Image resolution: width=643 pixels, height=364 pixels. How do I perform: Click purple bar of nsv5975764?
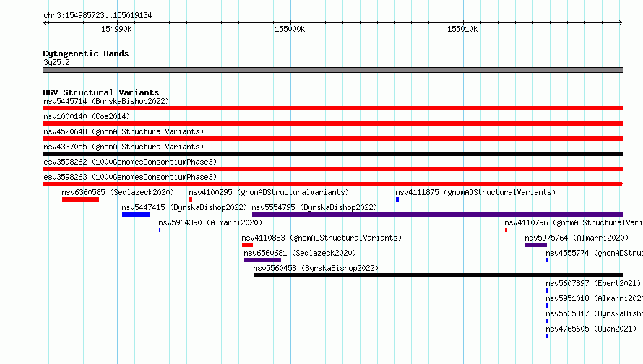coord(536,245)
